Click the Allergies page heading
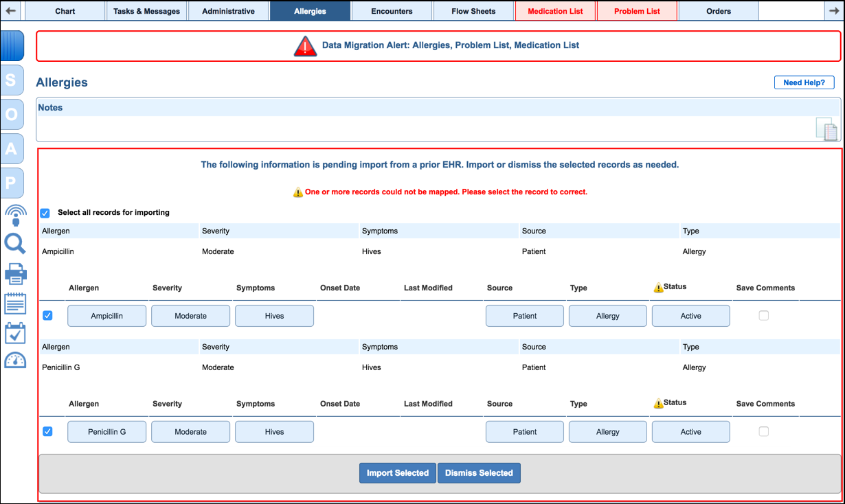 click(x=62, y=82)
